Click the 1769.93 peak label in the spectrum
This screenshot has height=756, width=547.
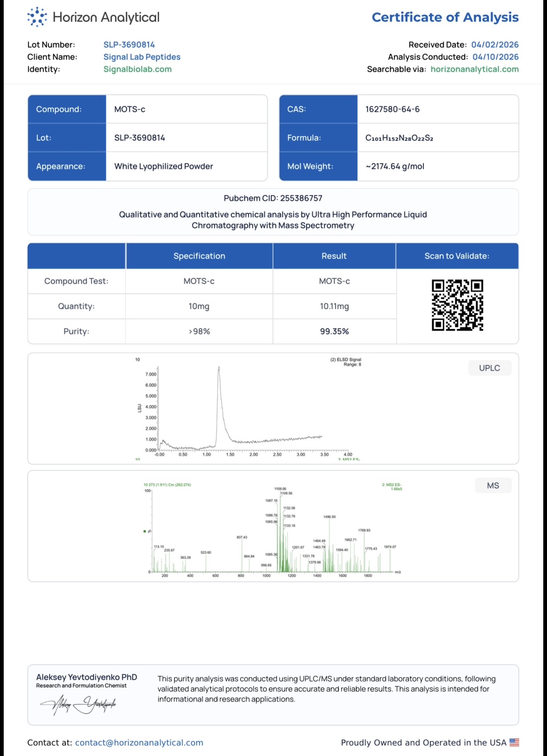pyautogui.click(x=364, y=530)
